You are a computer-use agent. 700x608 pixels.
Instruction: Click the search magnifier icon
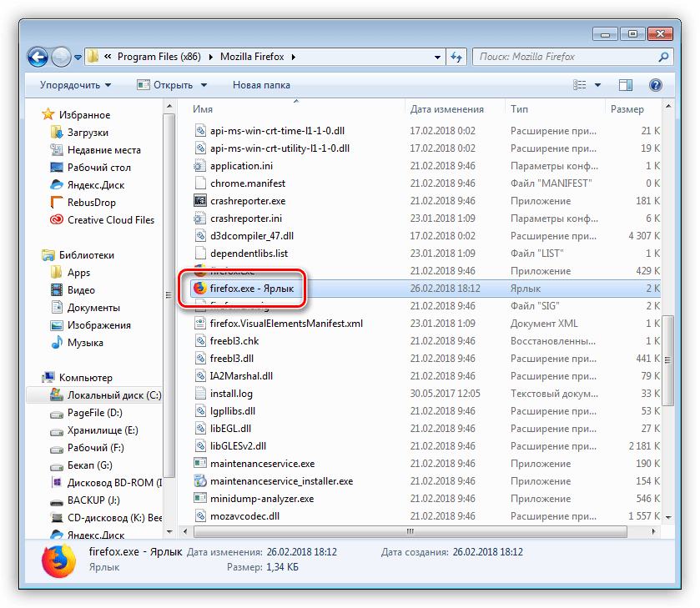point(664,57)
